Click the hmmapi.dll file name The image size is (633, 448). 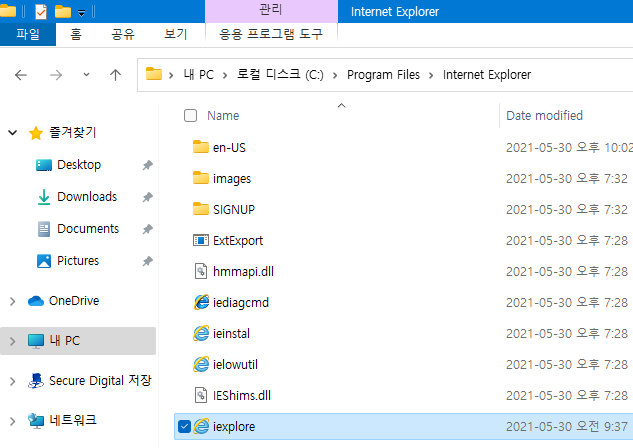(243, 272)
